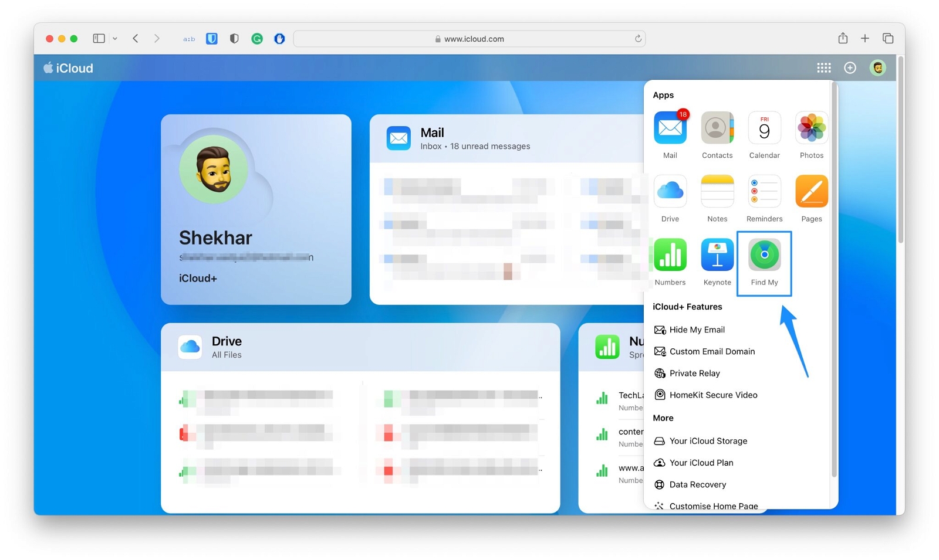The height and width of the screenshot is (560, 939).
Task: Open the Pages app icon
Action: coord(811,191)
